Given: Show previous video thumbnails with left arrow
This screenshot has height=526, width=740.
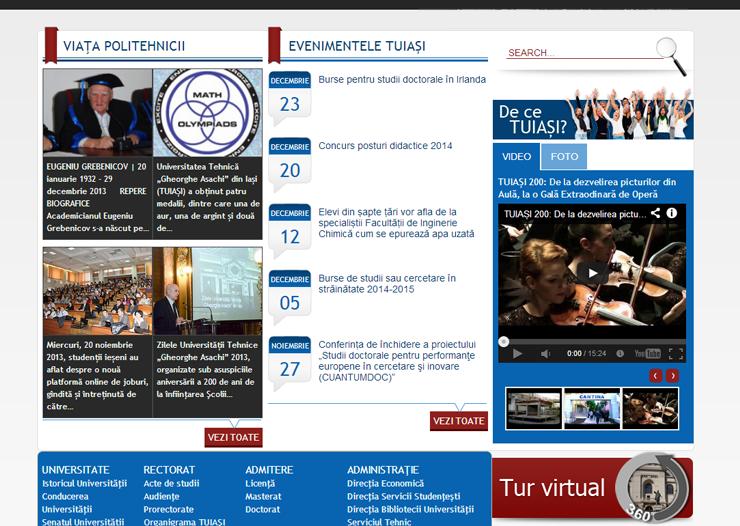Looking at the screenshot, I should 656,376.
